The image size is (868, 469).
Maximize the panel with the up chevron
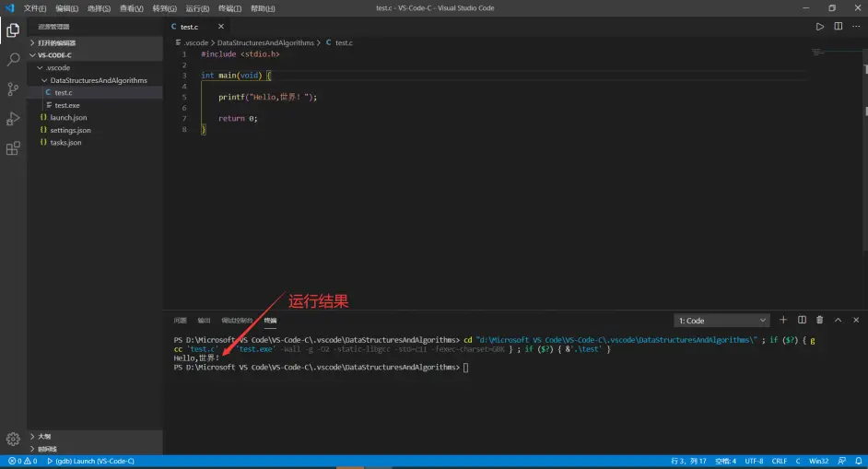(838, 320)
